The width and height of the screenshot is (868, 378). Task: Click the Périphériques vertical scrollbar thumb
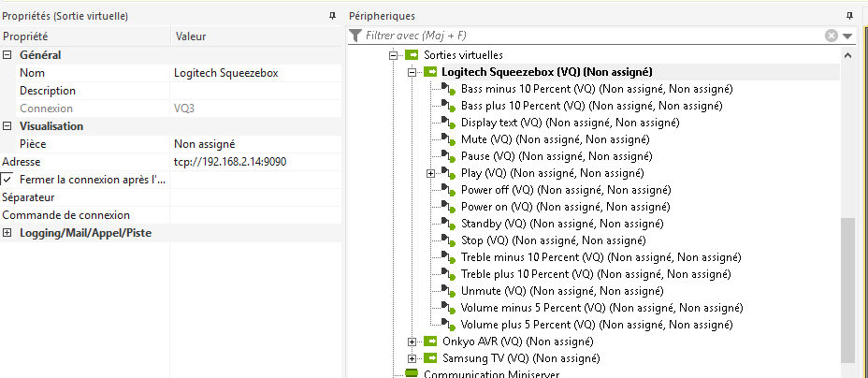coord(847,289)
